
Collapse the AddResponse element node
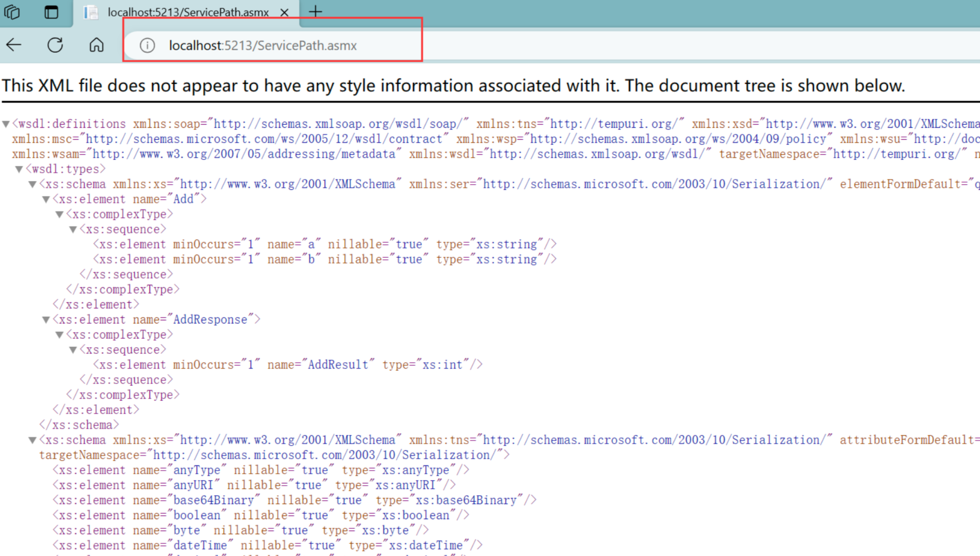point(46,319)
